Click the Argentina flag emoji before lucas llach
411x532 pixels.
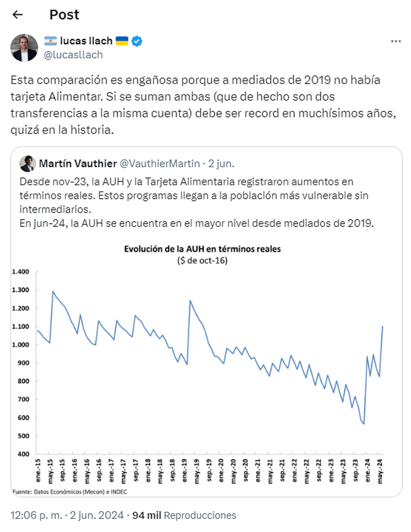[50, 41]
